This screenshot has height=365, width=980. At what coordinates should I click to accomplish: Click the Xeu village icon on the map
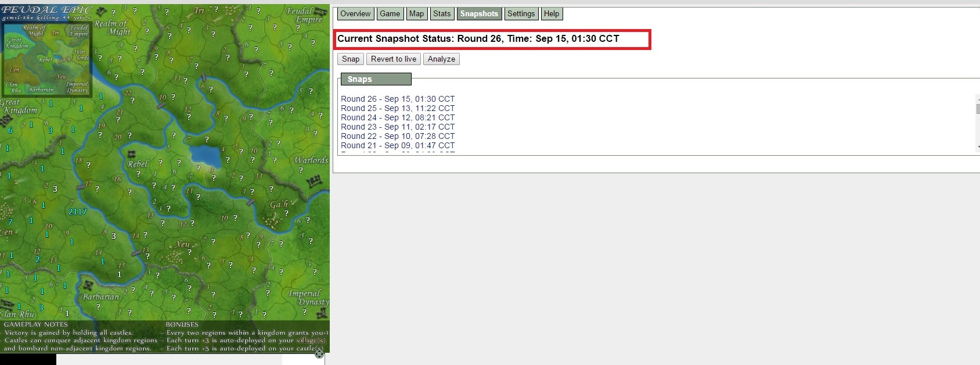coord(173,256)
